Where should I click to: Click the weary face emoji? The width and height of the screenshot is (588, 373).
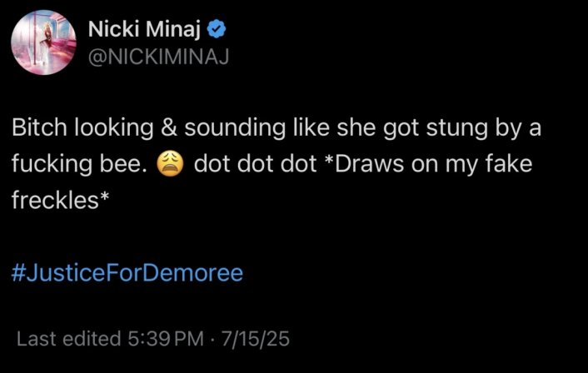tap(170, 165)
